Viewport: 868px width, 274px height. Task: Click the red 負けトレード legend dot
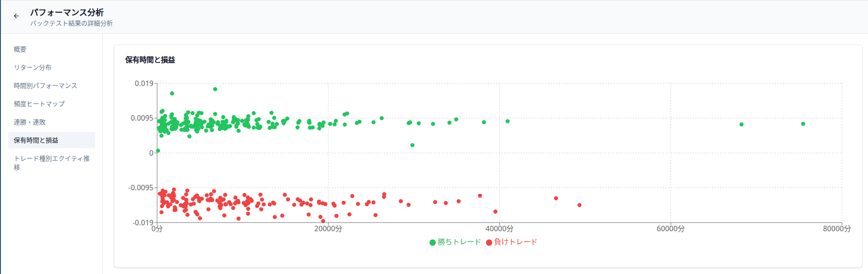pyautogui.click(x=489, y=242)
